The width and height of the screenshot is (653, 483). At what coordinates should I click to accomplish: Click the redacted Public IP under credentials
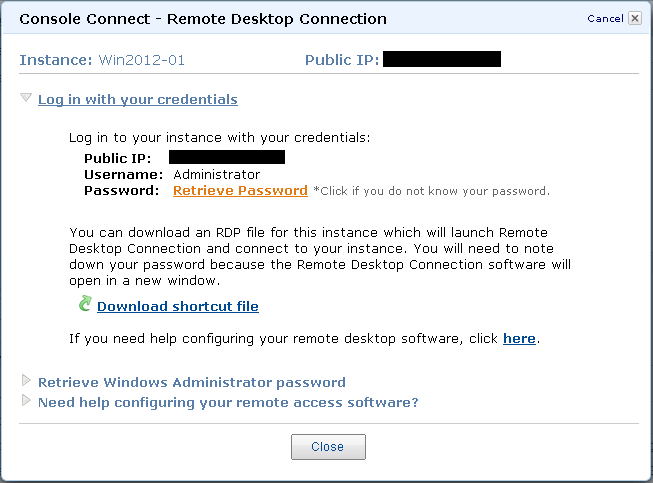click(227, 157)
